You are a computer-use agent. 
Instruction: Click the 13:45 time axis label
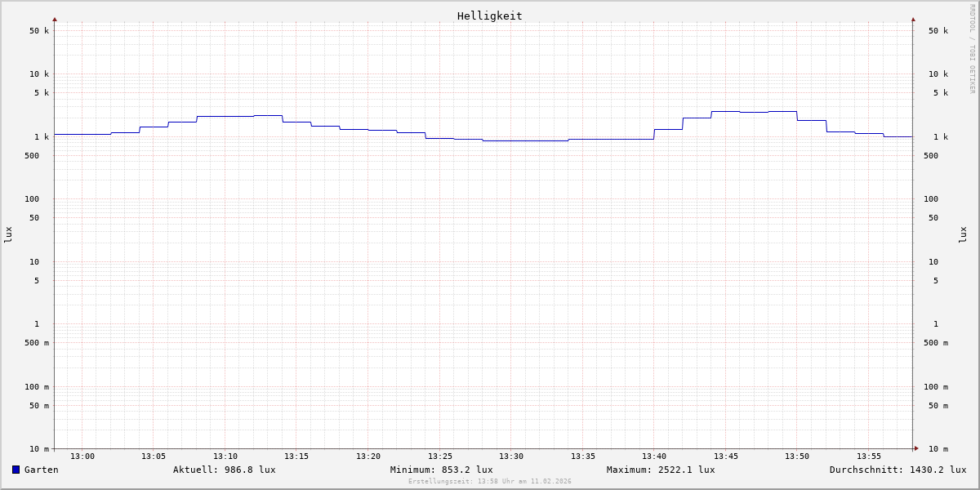tap(726, 457)
